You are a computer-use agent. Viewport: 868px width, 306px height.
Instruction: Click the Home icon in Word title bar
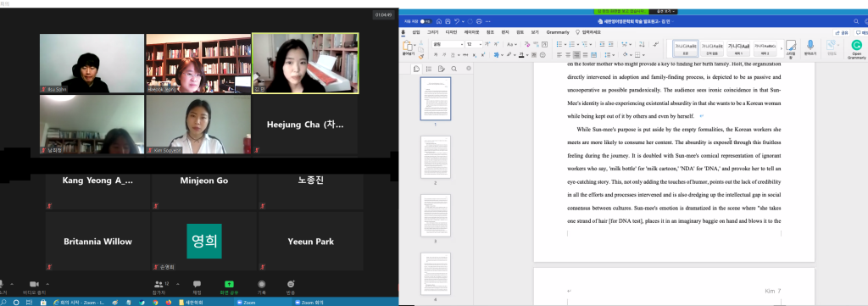click(x=439, y=21)
